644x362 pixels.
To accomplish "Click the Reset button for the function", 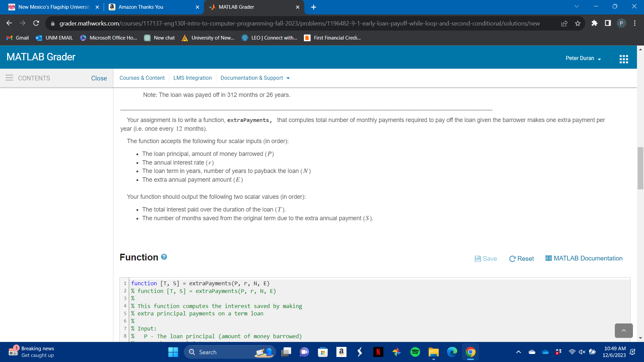I will click(x=522, y=258).
